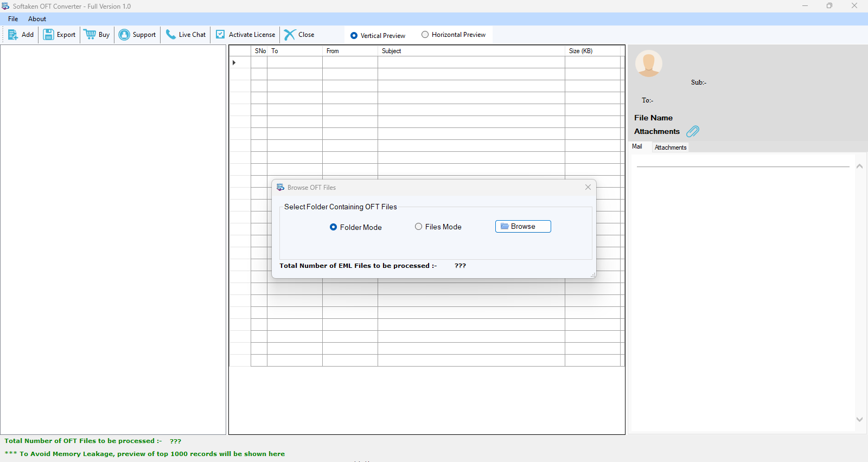Viewport: 868px width, 462px height.
Task: Switch to the Attachments tab
Action: coord(671,147)
